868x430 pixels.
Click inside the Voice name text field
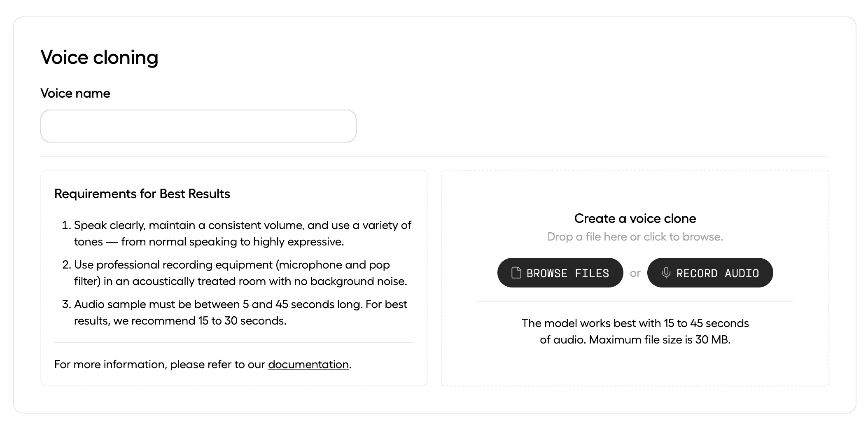click(x=198, y=126)
